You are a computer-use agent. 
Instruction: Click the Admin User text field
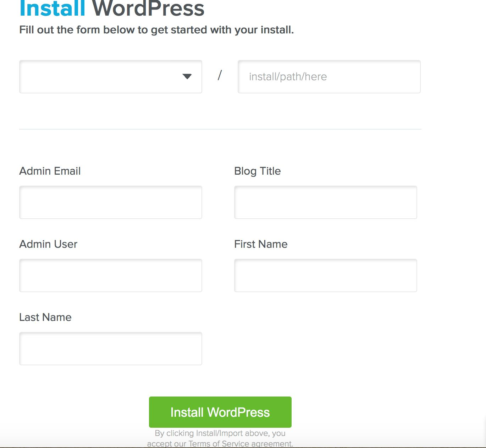pyautogui.click(x=110, y=275)
